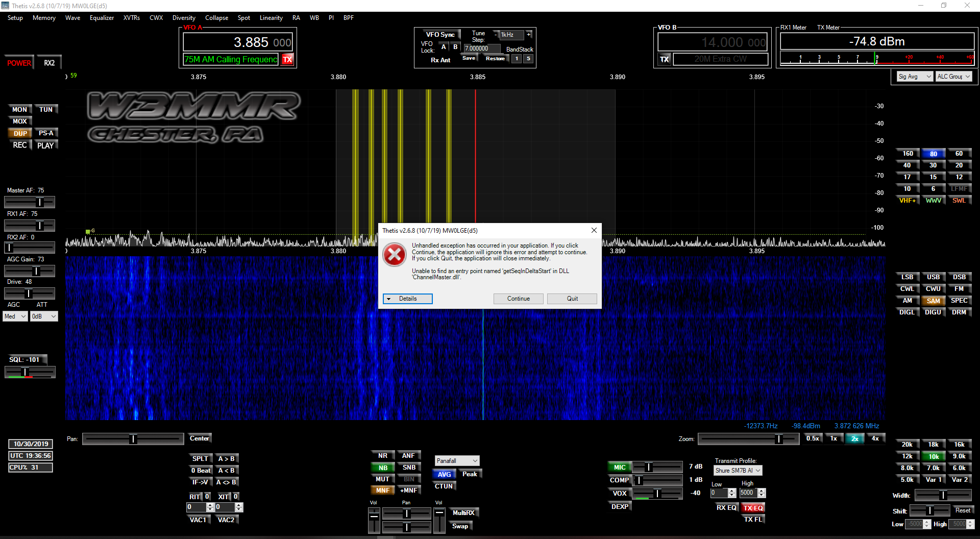Adjust the Drive level slider

29,293
